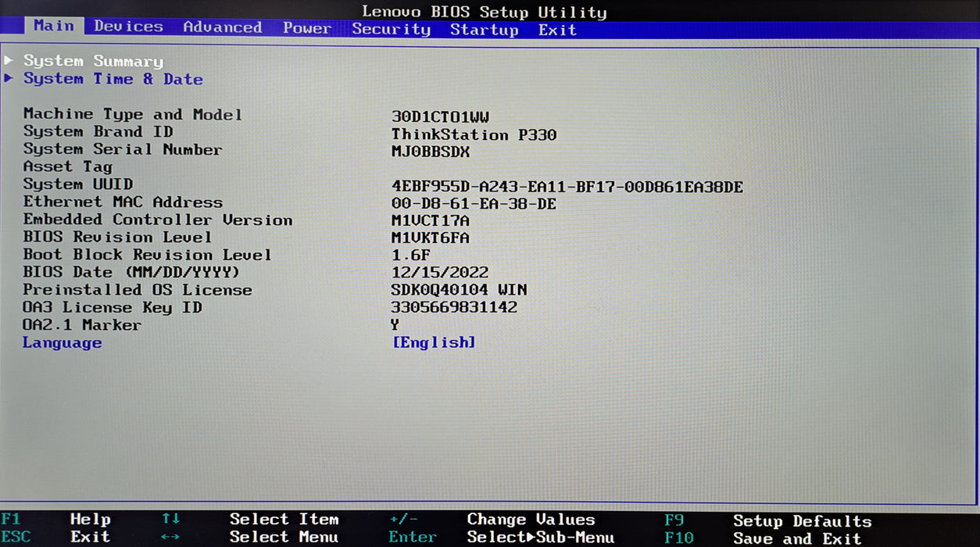
Task: Select the System Brand ID label
Action: (98, 131)
